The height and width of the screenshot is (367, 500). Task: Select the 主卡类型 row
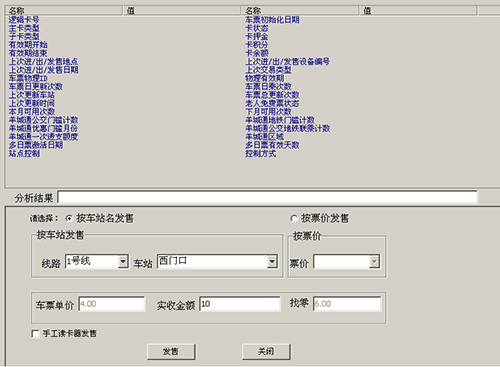click(x=24, y=28)
